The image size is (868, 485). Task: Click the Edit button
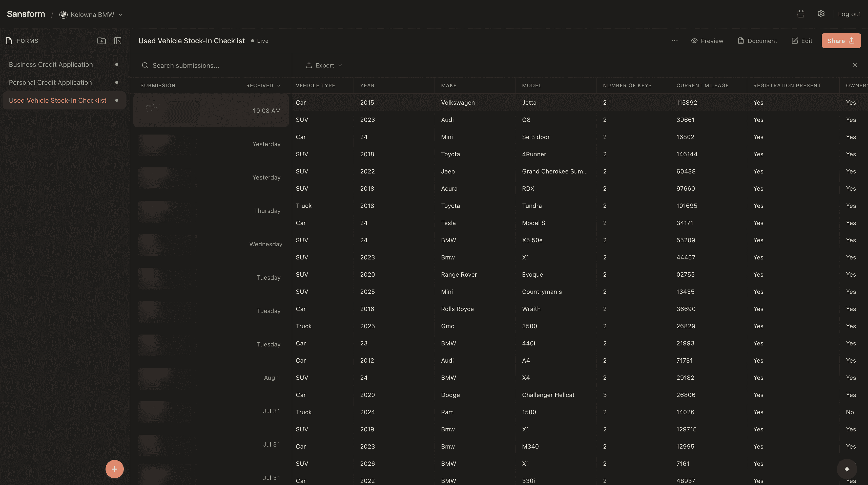coord(802,41)
